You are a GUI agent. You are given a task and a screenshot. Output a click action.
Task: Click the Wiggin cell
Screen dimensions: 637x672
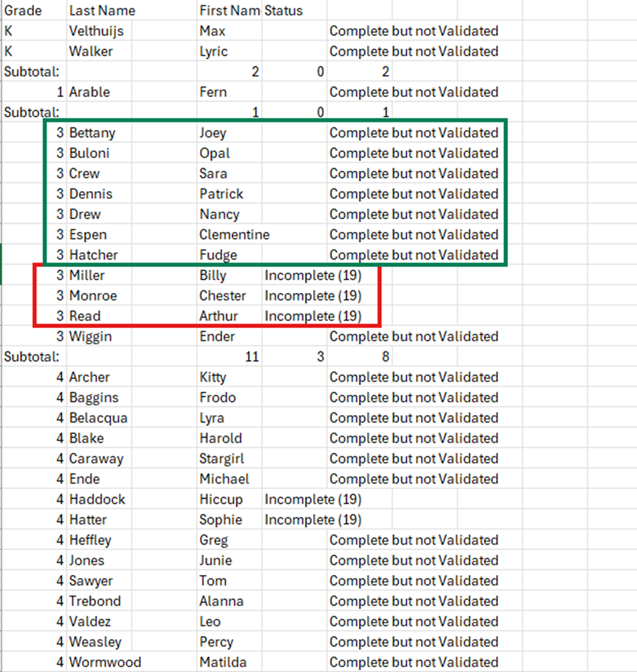pyautogui.click(x=100, y=336)
